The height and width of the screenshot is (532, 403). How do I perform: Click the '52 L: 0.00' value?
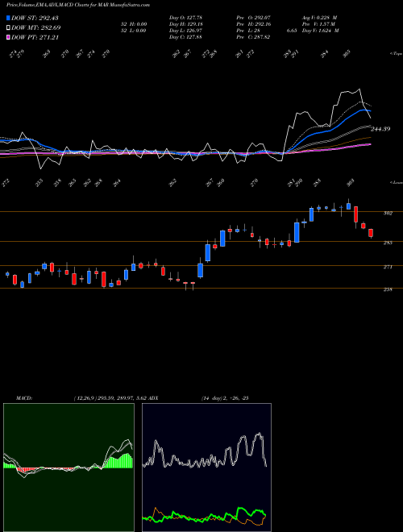[x=134, y=31]
